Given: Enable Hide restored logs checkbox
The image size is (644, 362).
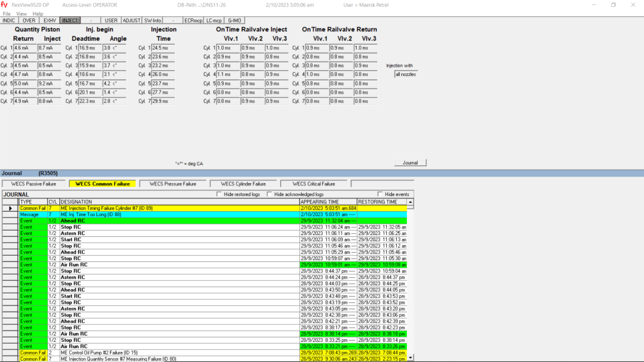Looking at the screenshot, I should pos(219,194).
